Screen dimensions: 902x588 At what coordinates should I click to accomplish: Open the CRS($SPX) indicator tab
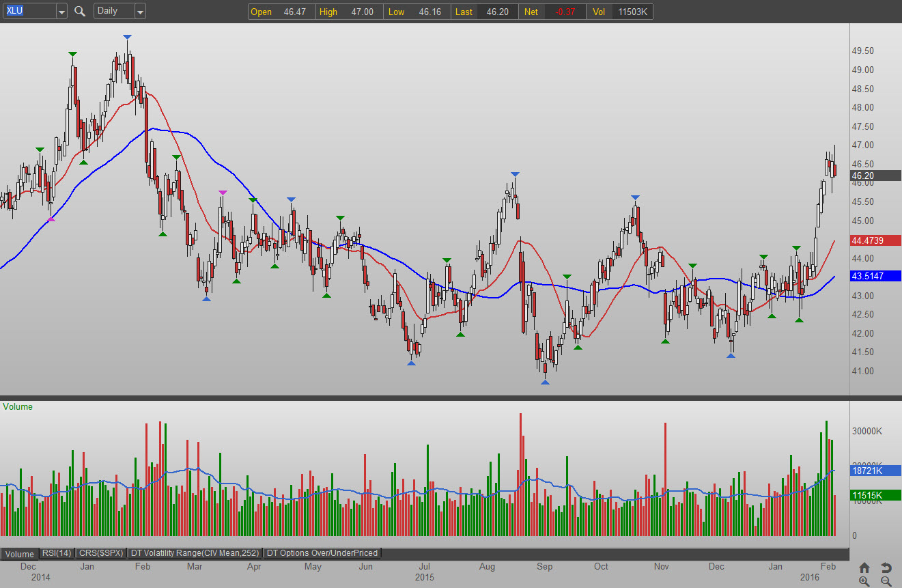pyautogui.click(x=101, y=553)
